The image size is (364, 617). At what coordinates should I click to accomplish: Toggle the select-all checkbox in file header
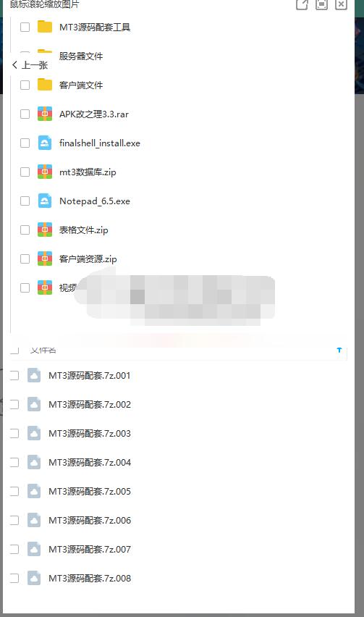pyautogui.click(x=14, y=350)
